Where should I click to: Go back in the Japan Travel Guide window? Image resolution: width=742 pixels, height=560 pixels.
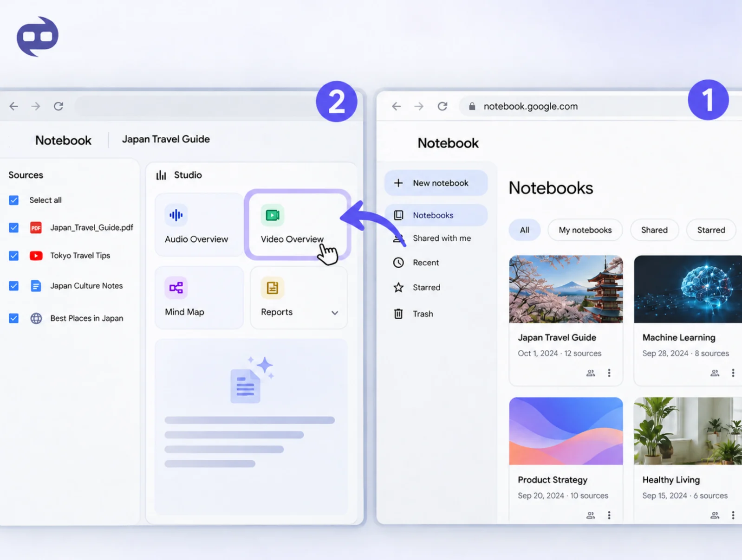[14, 106]
